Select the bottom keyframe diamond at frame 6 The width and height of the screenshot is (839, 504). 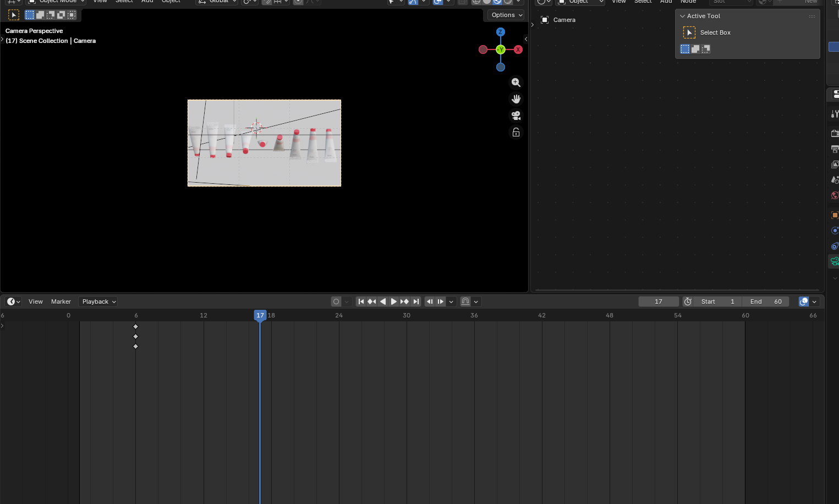[136, 347]
